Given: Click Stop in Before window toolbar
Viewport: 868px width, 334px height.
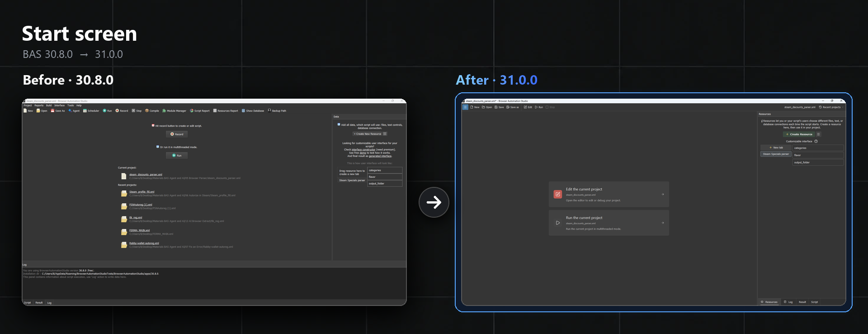Looking at the screenshot, I should pyautogui.click(x=137, y=110).
